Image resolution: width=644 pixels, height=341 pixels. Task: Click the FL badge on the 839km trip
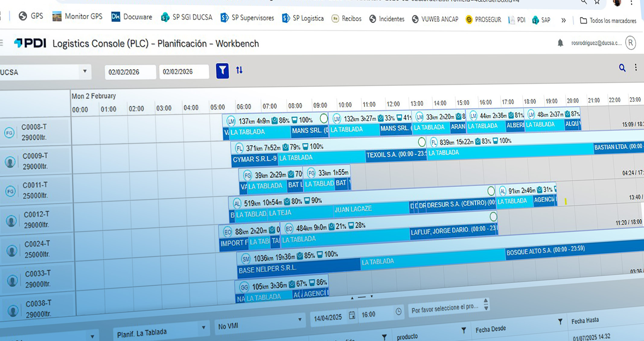click(x=434, y=142)
